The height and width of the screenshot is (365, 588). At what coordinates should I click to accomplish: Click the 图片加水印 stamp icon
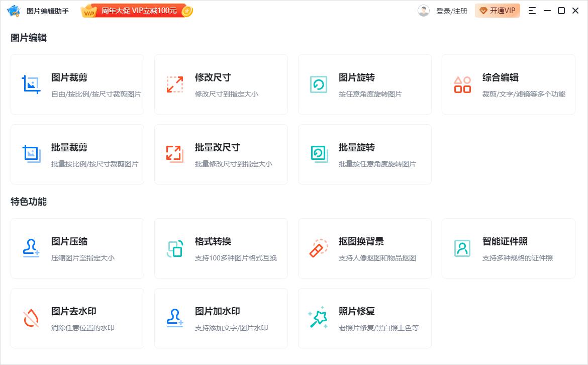pos(175,318)
